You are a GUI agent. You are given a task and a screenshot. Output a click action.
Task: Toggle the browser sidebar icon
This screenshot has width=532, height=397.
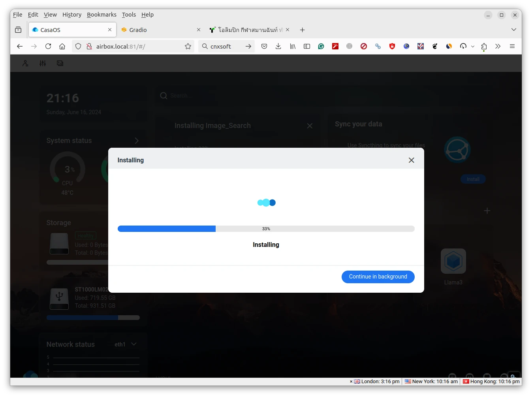point(307,46)
